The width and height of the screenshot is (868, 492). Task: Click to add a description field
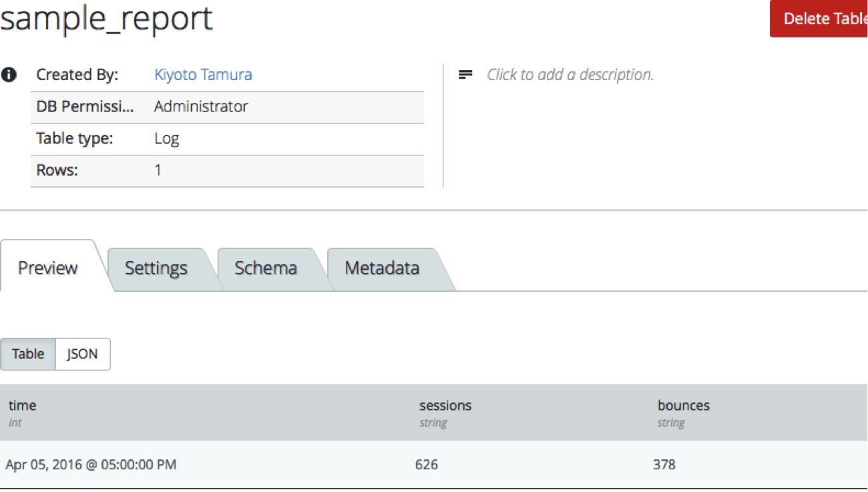click(x=570, y=75)
